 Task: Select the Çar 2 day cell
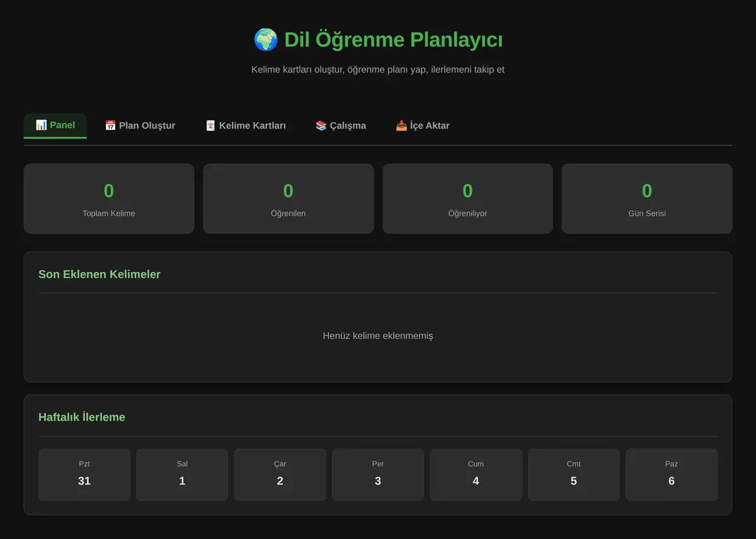(x=280, y=475)
